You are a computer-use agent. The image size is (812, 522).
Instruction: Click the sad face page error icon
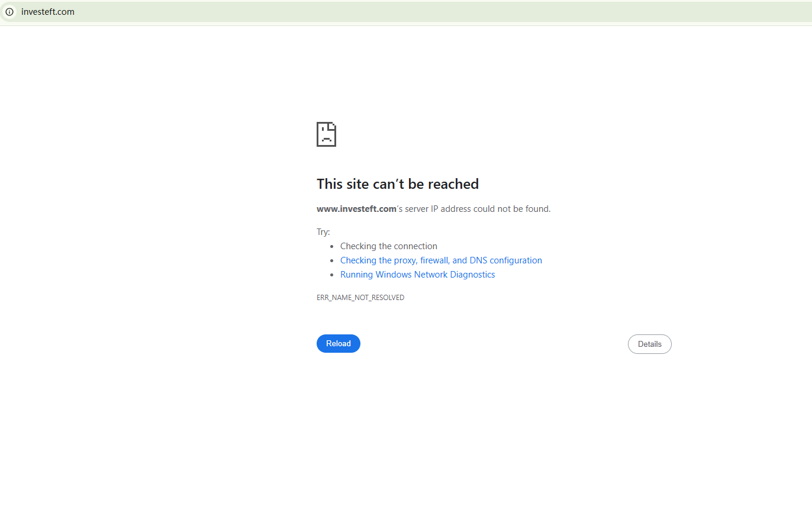point(326,134)
